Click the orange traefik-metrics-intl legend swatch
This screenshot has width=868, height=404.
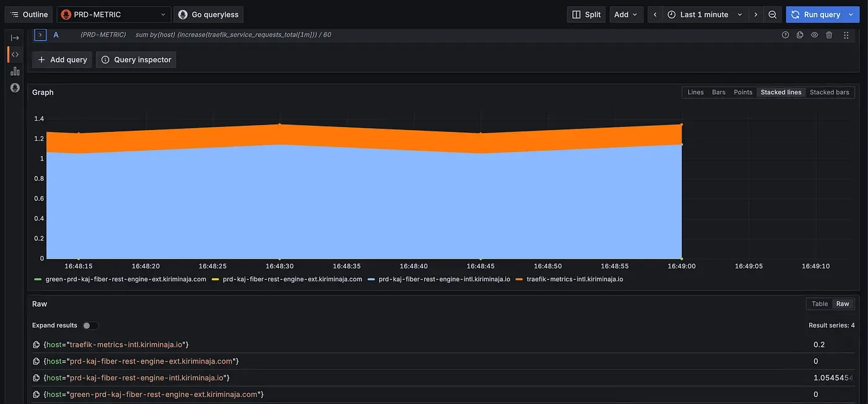(519, 279)
